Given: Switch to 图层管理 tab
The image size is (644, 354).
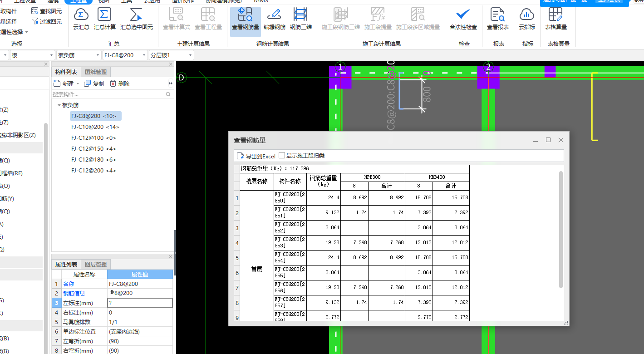Looking at the screenshot, I should point(96,264).
